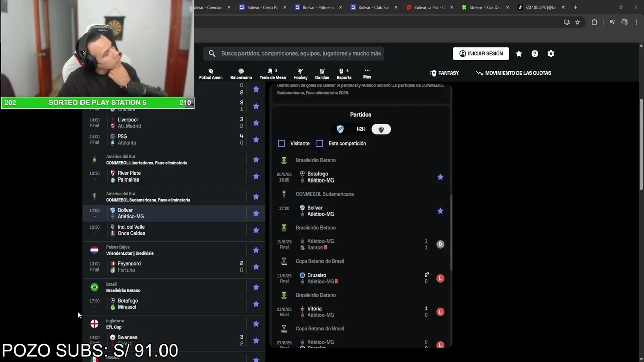Screen dimensions: 644x362
Task: Select Atlético-MG team tab in Partidos
Action: point(381,129)
